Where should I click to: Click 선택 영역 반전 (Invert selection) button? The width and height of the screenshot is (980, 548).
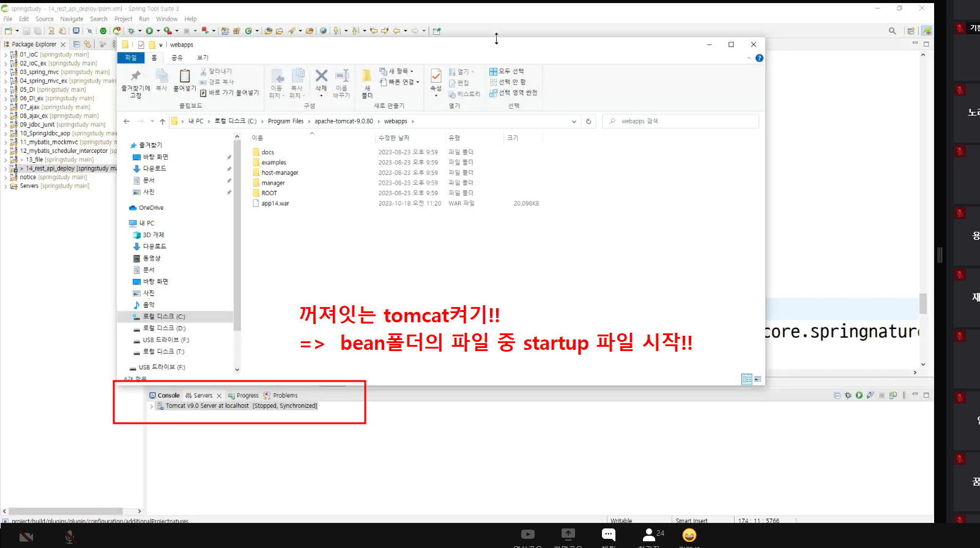pos(513,93)
